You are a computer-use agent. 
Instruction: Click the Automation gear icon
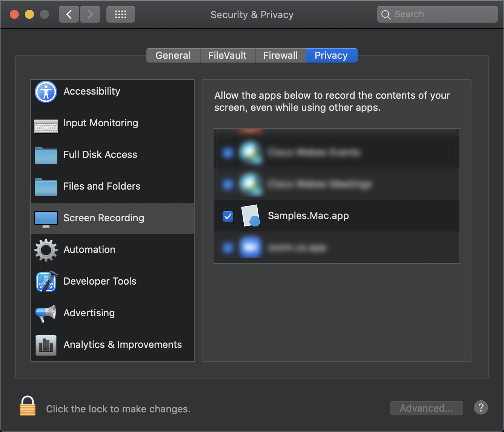coord(46,250)
